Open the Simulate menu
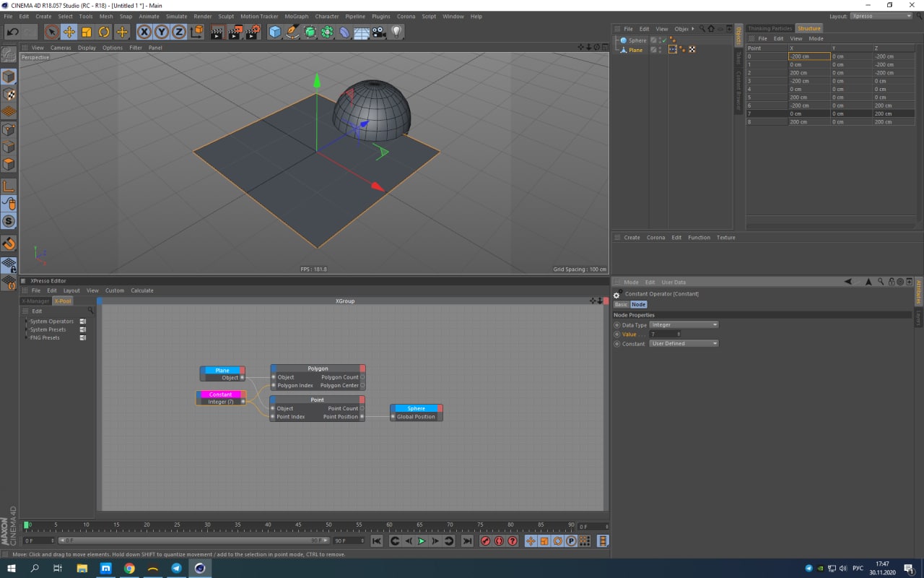924x578 pixels. 176,16
